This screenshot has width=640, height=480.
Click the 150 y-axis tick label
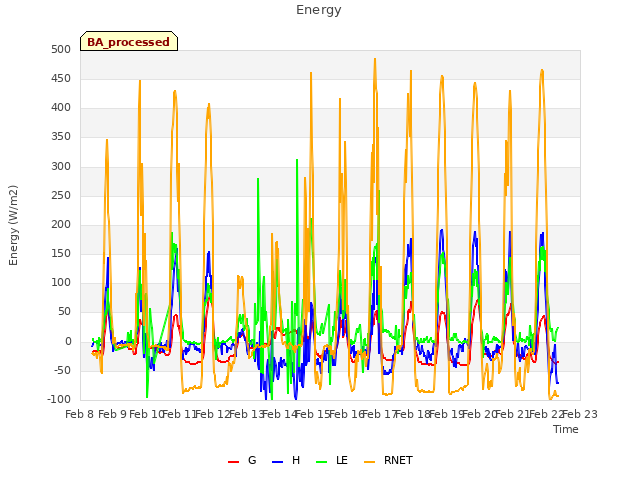pyautogui.click(x=61, y=253)
